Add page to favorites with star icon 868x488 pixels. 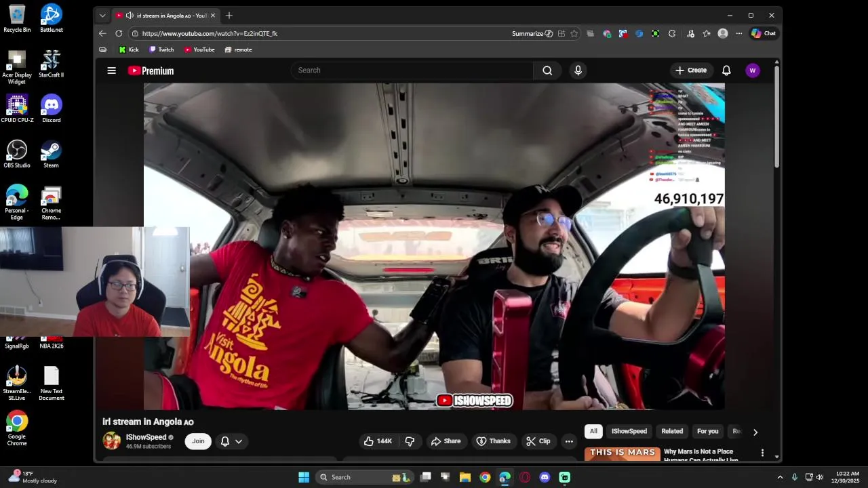click(x=574, y=33)
